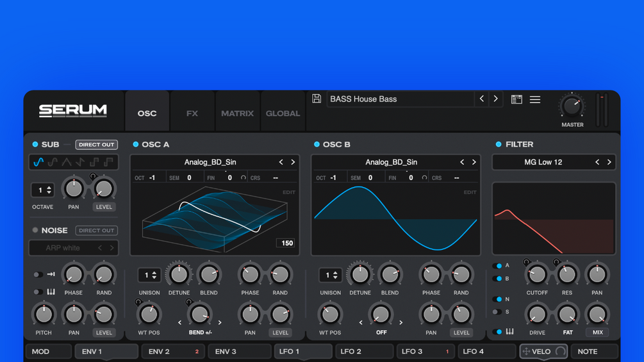Viewport: 644px width, 362px height.
Task: Select previous OSC B wavetable
Action: [462, 162]
